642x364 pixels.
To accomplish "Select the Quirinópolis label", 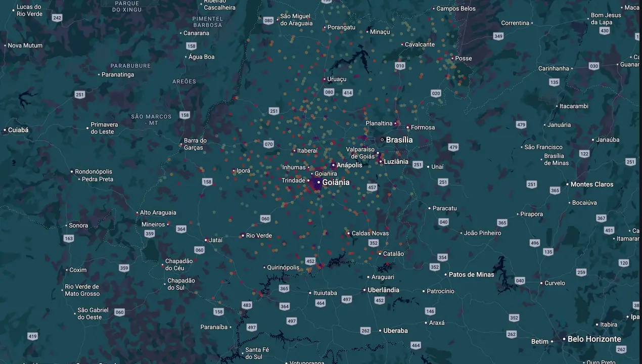I will coord(283,267).
